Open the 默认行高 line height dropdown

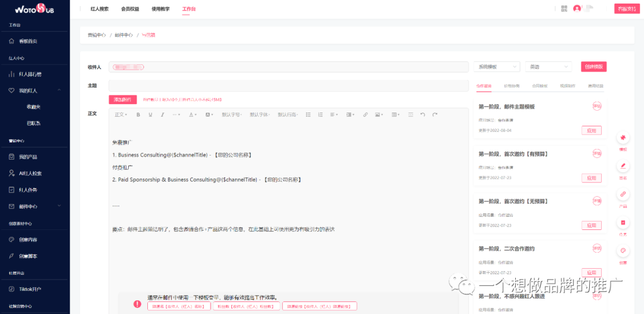pos(288,115)
